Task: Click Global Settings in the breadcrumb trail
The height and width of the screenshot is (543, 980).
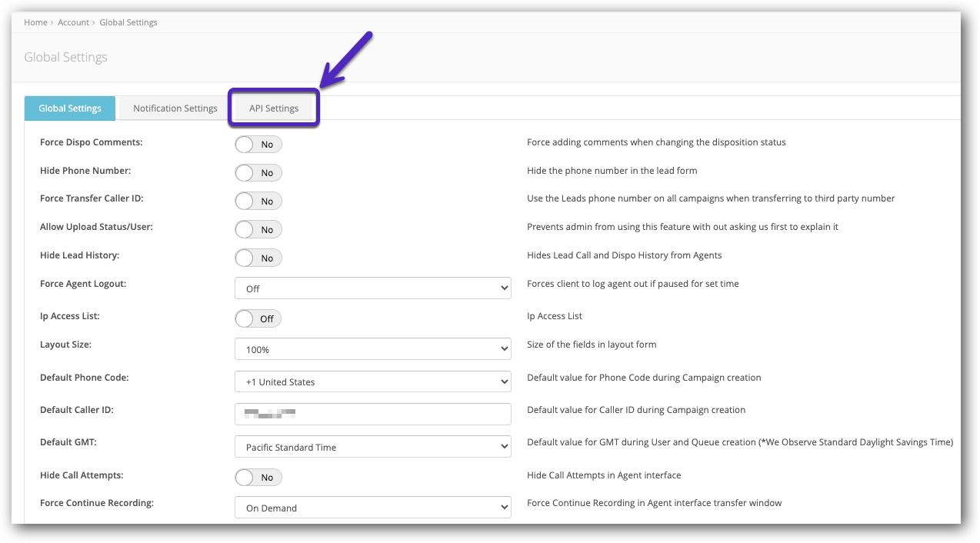Action: 128,22
